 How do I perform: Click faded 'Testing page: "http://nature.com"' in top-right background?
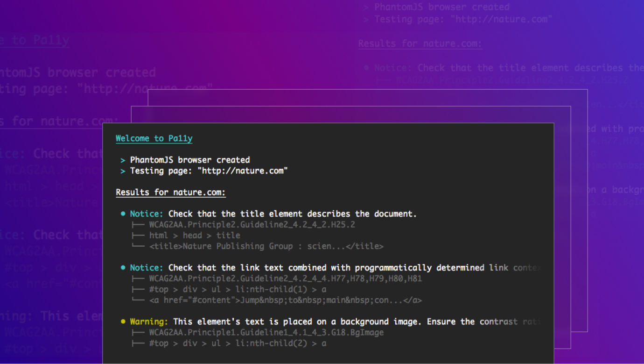(463, 19)
